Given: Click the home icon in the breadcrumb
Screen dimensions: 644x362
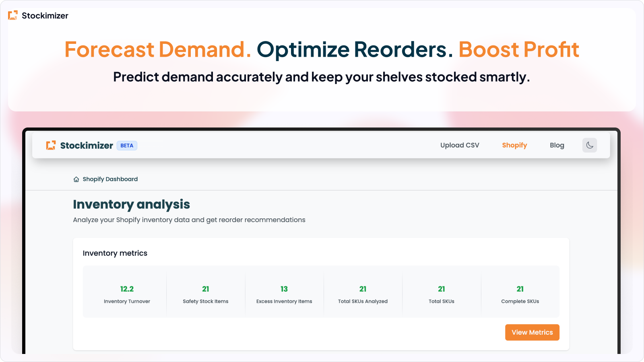Looking at the screenshot, I should pyautogui.click(x=76, y=179).
